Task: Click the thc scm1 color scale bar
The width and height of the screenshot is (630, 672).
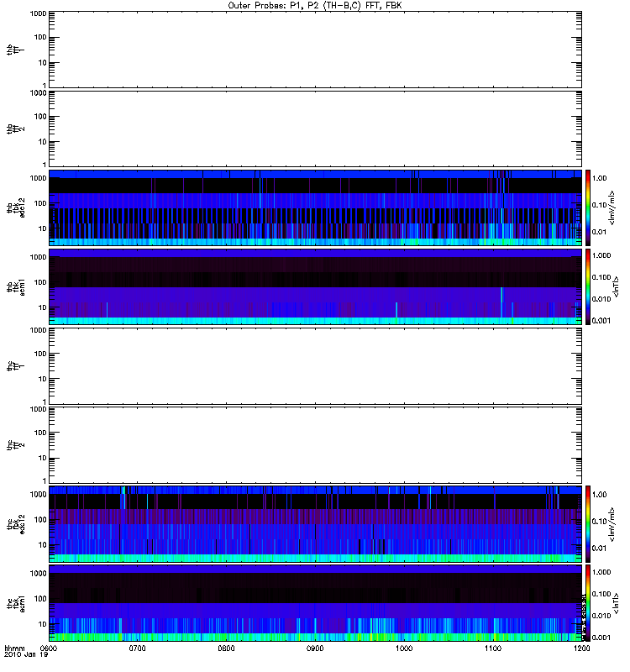Action: pos(588,603)
